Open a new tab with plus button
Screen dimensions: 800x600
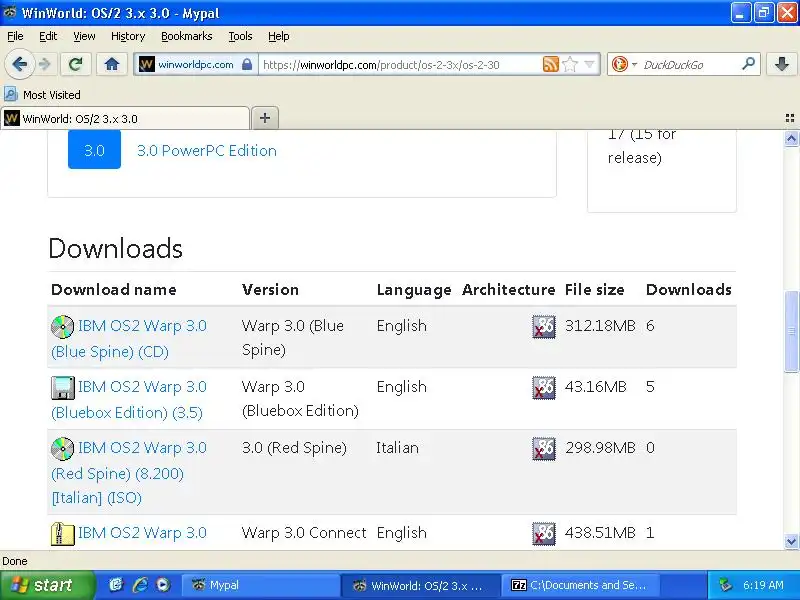[x=265, y=118]
